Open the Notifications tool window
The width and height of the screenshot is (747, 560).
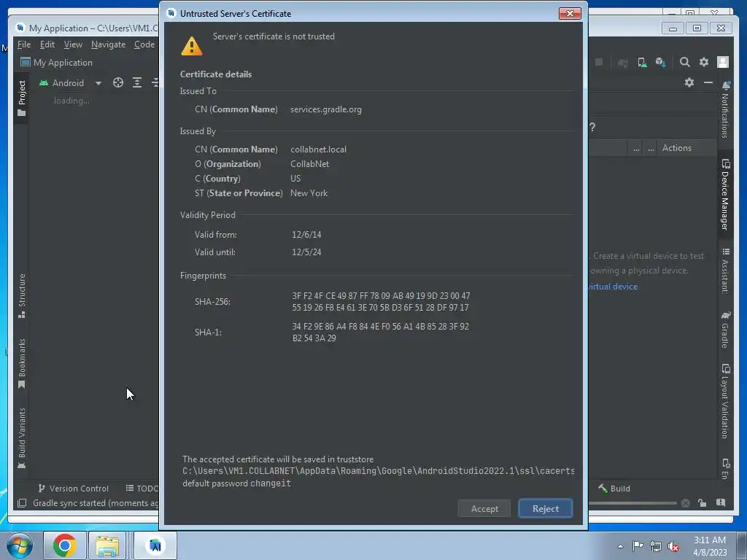[x=726, y=110]
